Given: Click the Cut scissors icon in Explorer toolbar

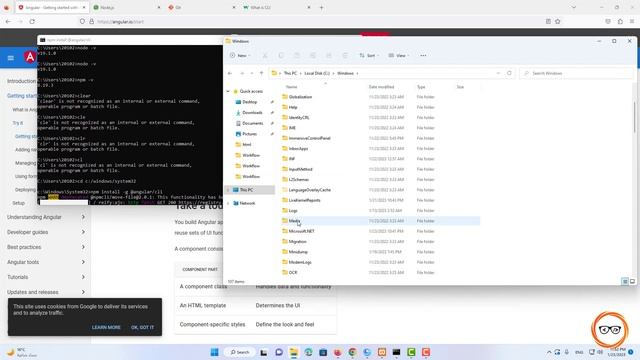Looking at the screenshot, I should [x=265, y=56].
